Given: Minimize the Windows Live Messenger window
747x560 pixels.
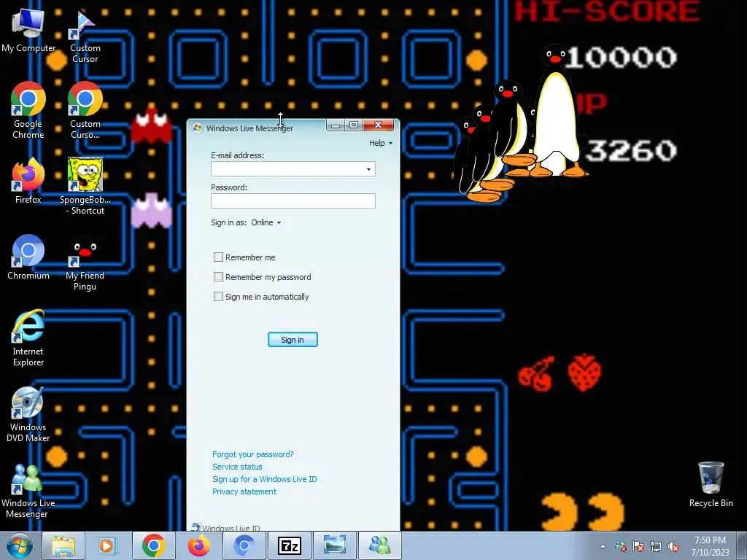Looking at the screenshot, I should pos(336,125).
